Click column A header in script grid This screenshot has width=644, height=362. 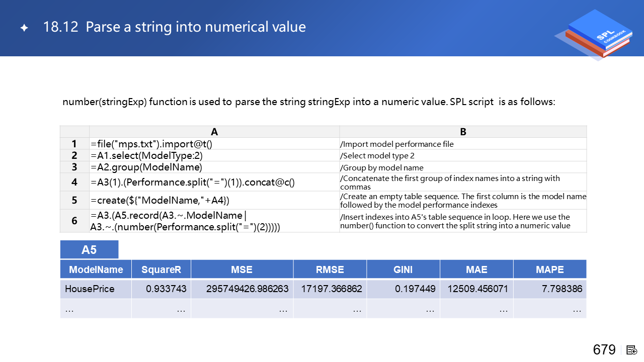click(x=214, y=132)
